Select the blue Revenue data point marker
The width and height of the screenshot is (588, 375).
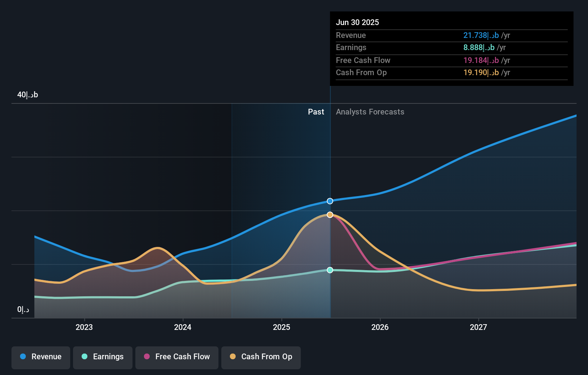(329, 201)
